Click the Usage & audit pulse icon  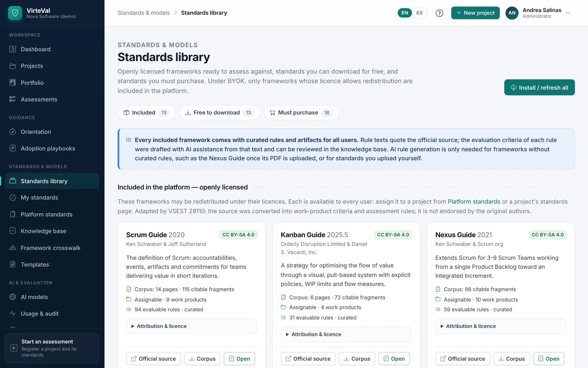click(12, 313)
